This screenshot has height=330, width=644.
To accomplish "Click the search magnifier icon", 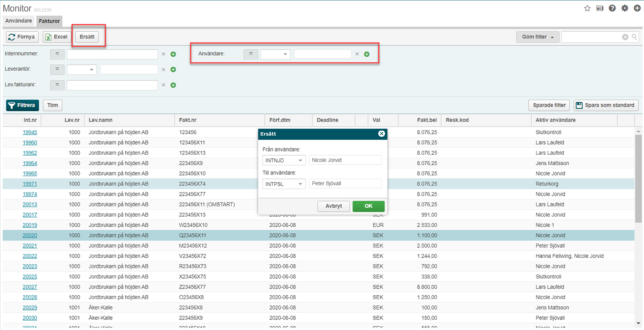I will [x=634, y=37].
